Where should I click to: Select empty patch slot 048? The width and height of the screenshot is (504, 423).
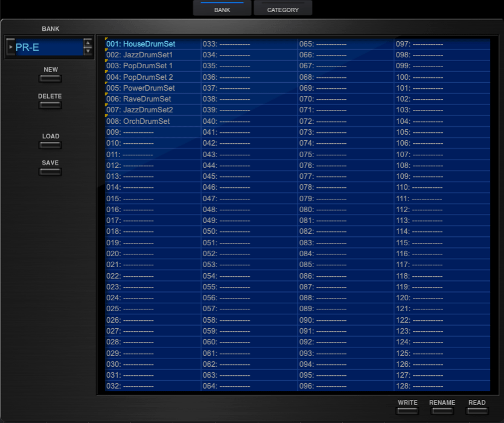click(249, 210)
